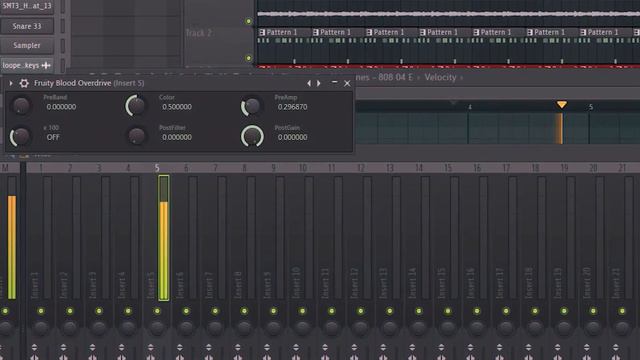Mute Track 2 in the playlist
Screen dimensions: 640x360
tap(248, 58)
